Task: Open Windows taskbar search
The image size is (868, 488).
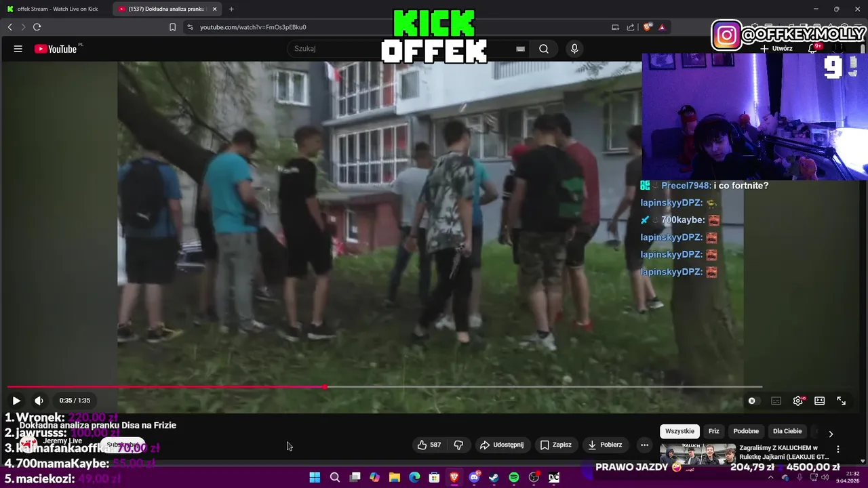Action: (335, 478)
